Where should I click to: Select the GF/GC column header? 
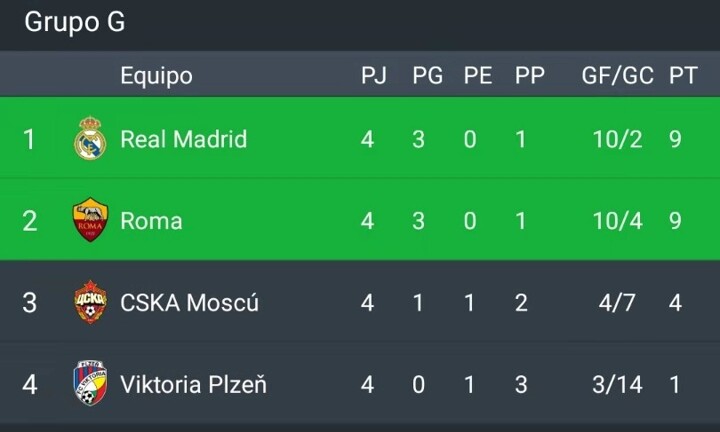(x=618, y=75)
